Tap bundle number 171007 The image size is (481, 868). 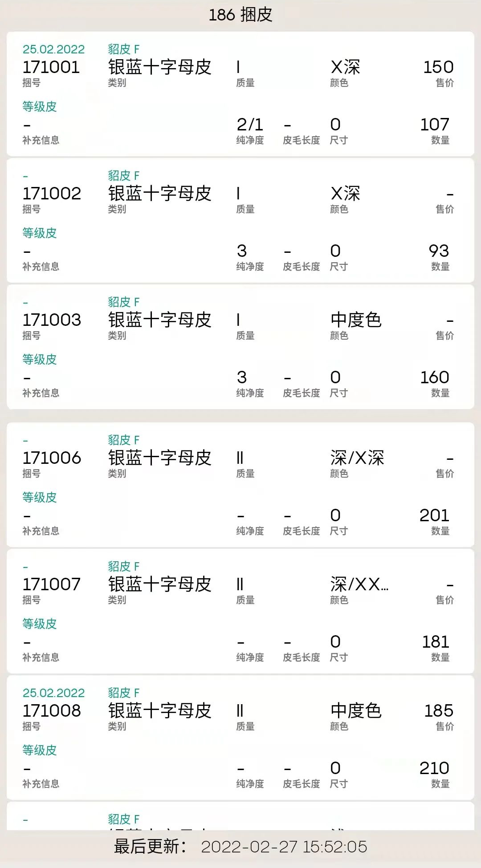click(x=52, y=584)
